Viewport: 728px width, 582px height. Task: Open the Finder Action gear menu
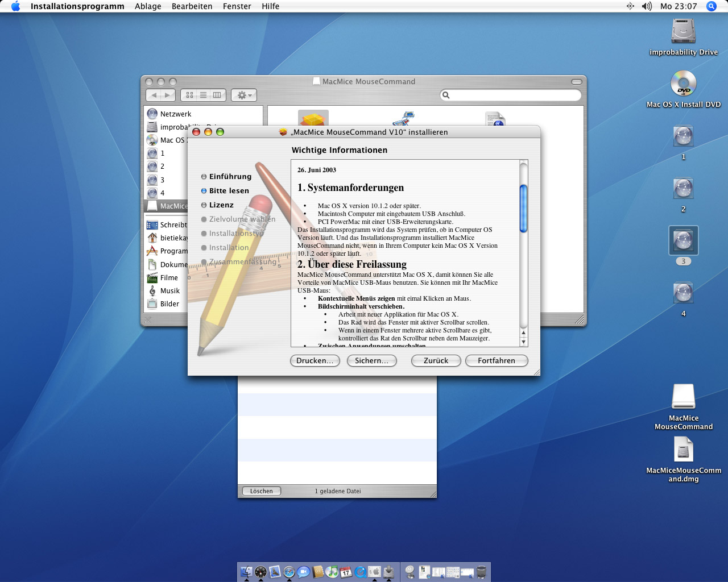(x=245, y=95)
